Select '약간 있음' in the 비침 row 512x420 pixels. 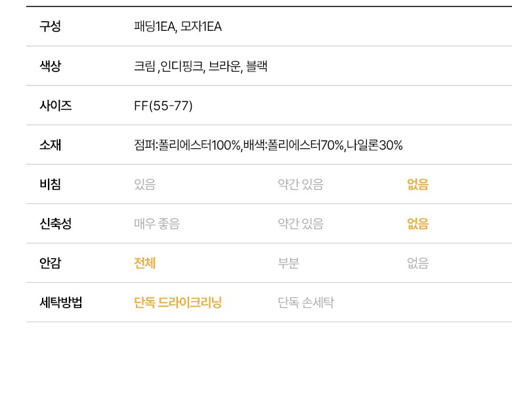(x=300, y=184)
